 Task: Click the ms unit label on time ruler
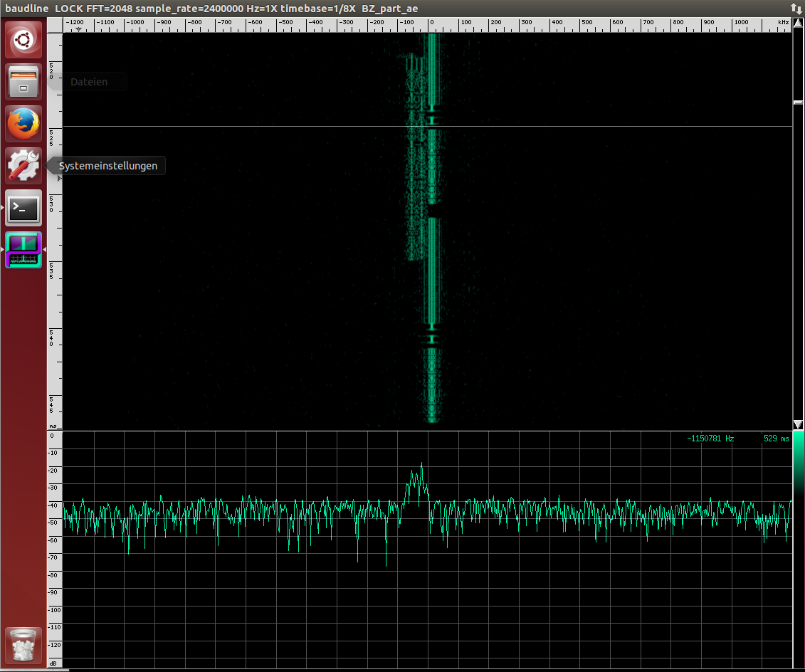click(53, 426)
